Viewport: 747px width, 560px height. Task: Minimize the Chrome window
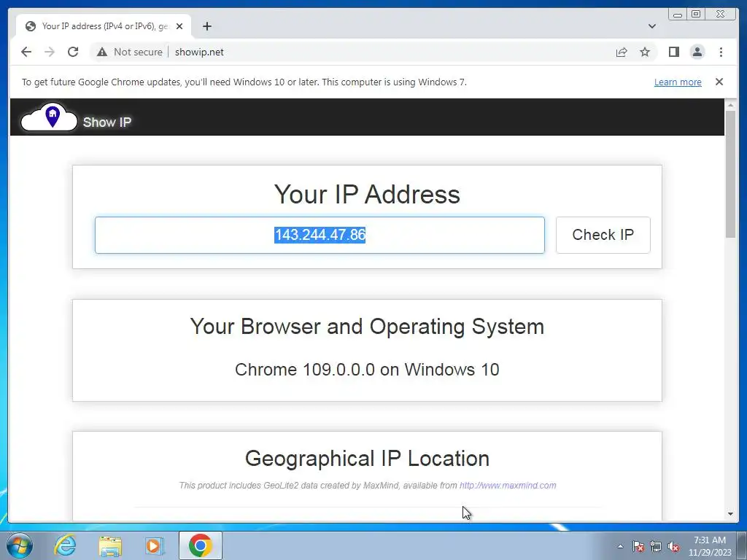point(678,15)
